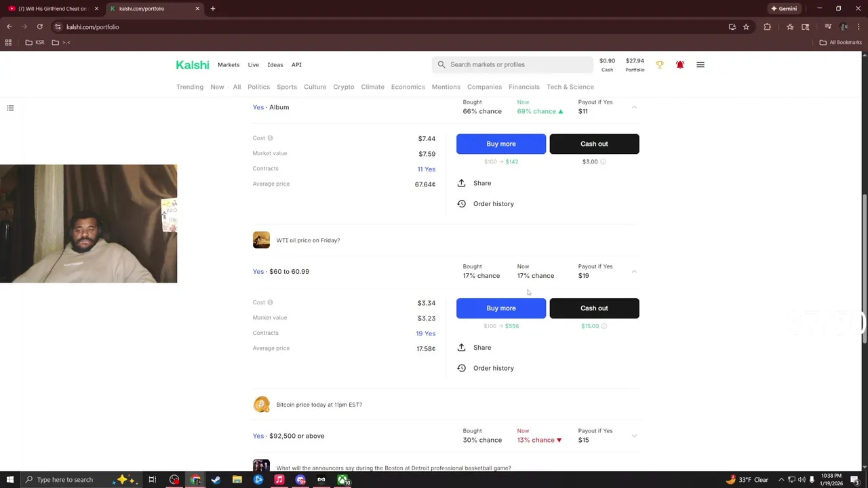The height and width of the screenshot is (488, 868).
Task: Click the Bitcoin market coin icon
Action: coord(261,405)
